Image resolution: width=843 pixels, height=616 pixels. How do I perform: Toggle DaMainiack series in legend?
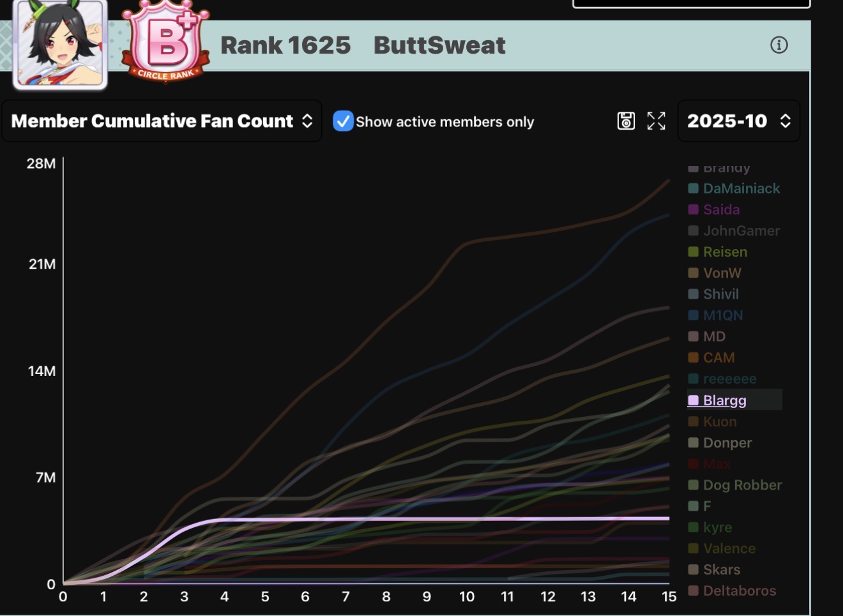734,188
